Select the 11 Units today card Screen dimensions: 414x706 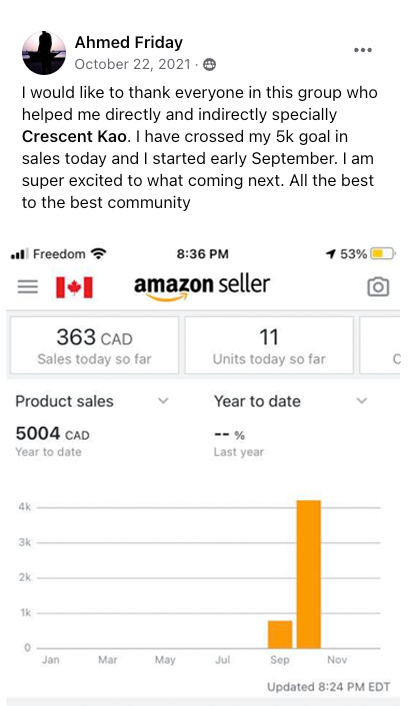(x=269, y=345)
